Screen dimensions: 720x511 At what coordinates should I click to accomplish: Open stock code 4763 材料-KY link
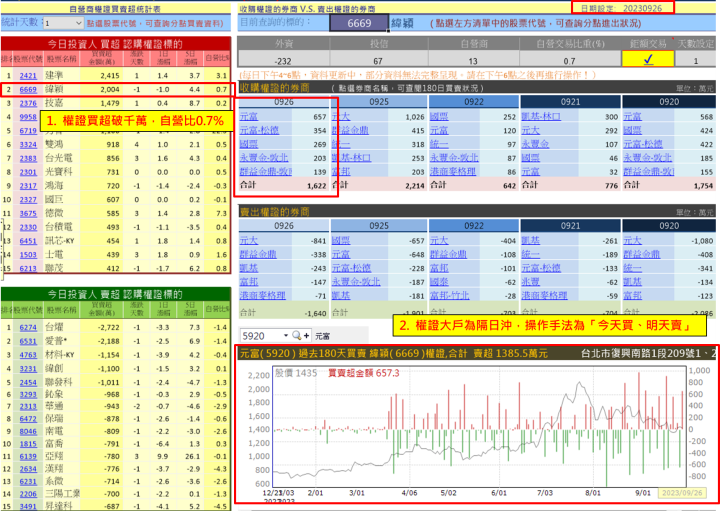28,354
